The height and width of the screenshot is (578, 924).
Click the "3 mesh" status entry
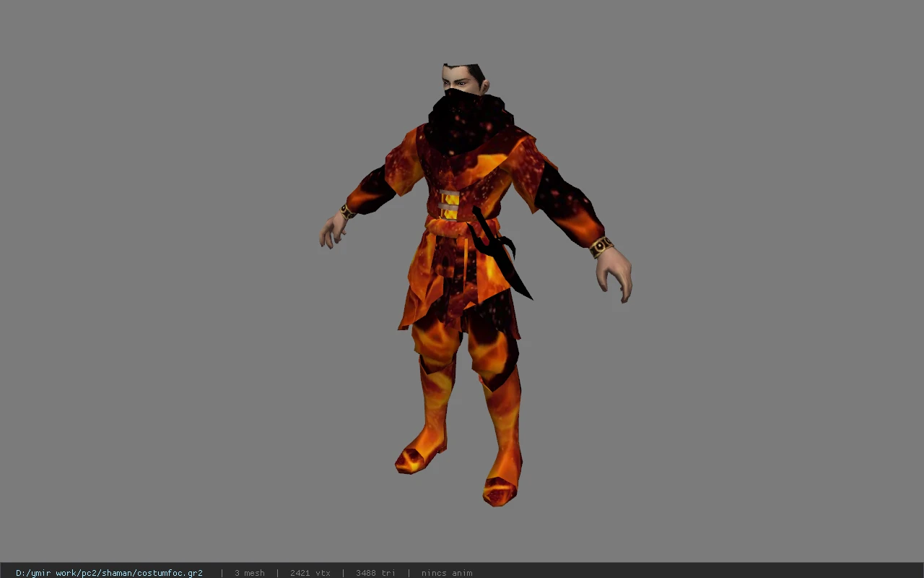pyautogui.click(x=250, y=573)
